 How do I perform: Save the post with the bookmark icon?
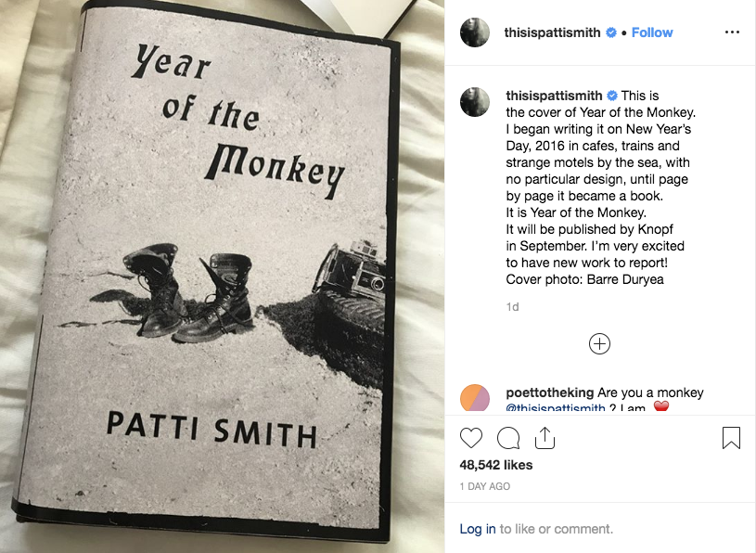click(x=731, y=437)
